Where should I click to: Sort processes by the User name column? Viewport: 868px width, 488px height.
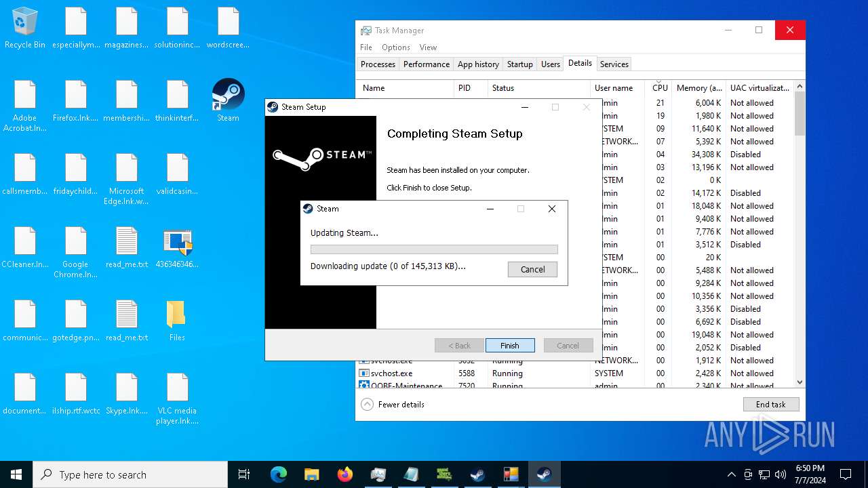(618, 88)
